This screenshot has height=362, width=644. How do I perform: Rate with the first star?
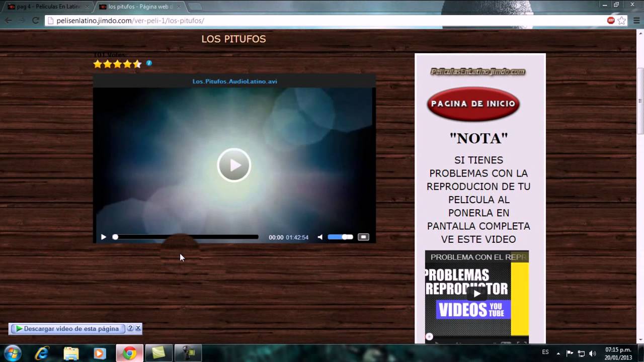point(98,64)
